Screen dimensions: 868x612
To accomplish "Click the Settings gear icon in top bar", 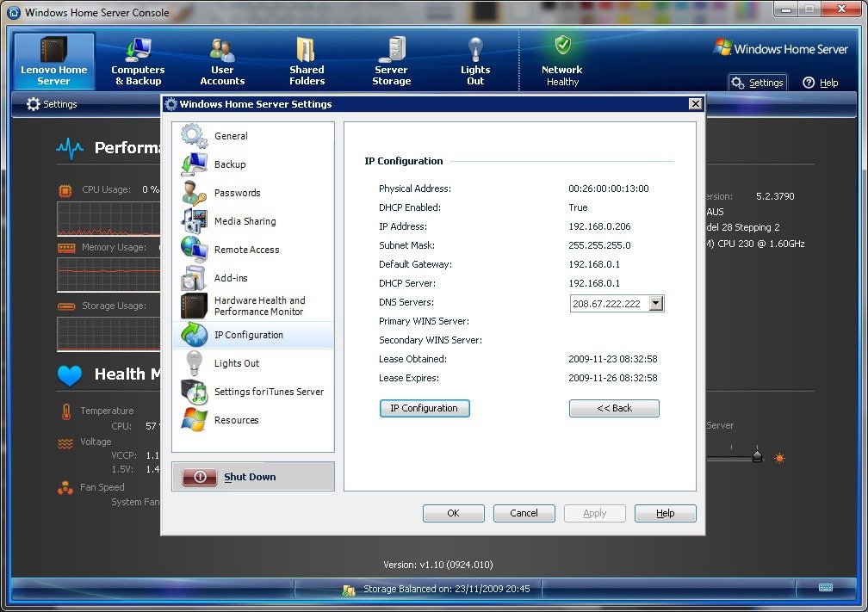I will coord(737,83).
